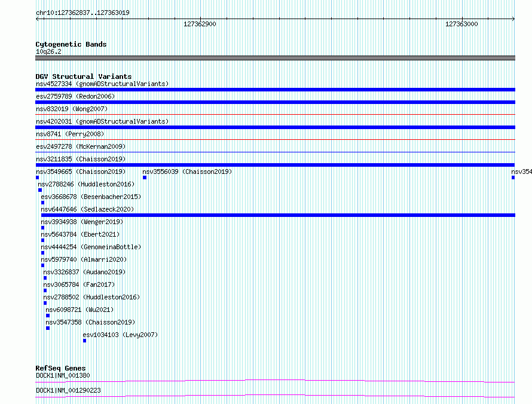532x404 pixels.
Task: Click the red line under nsv832019
Action: (x=275, y=115)
